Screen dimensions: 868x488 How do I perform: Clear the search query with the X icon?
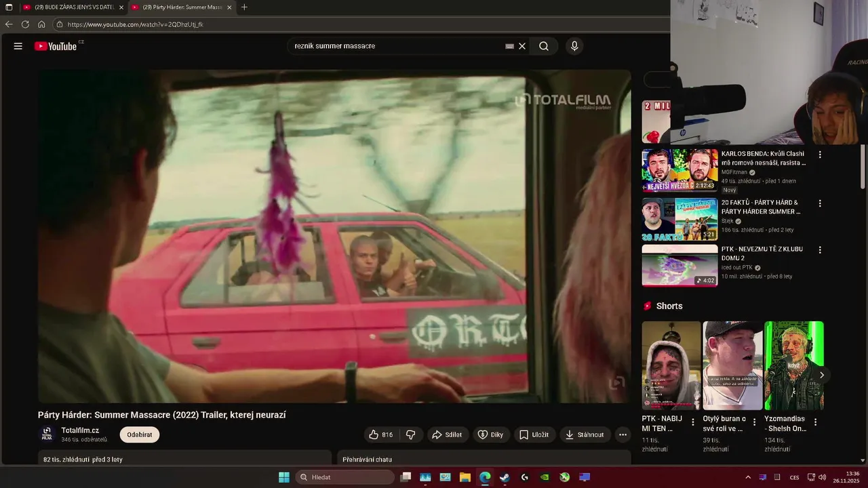click(x=522, y=46)
